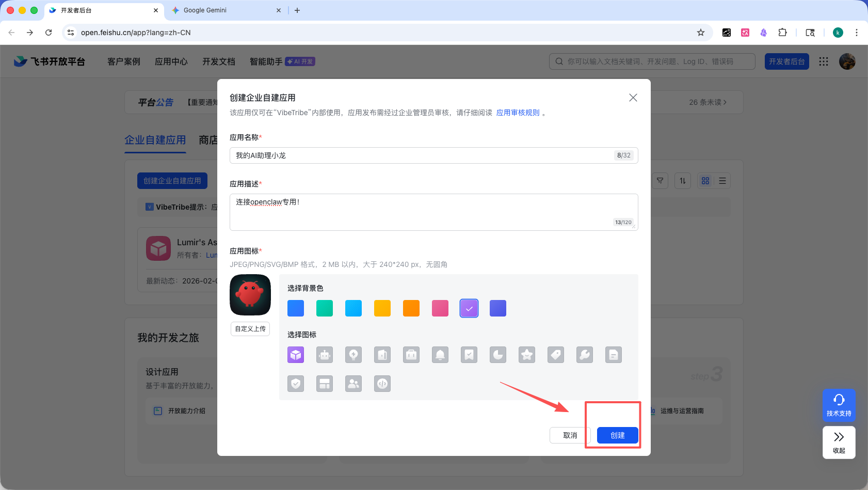
Task: Open the 技术支持 support panel
Action: (x=838, y=405)
